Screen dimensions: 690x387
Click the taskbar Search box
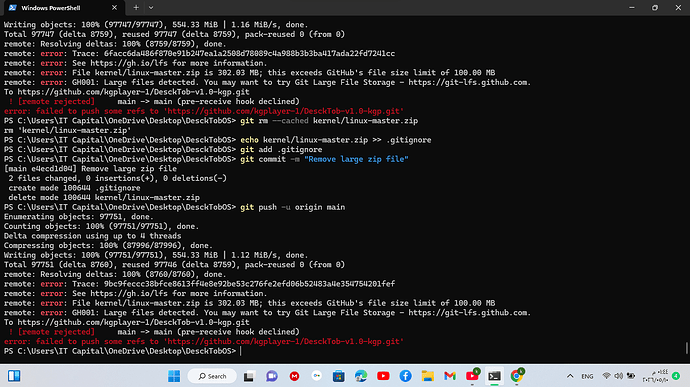coord(212,376)
